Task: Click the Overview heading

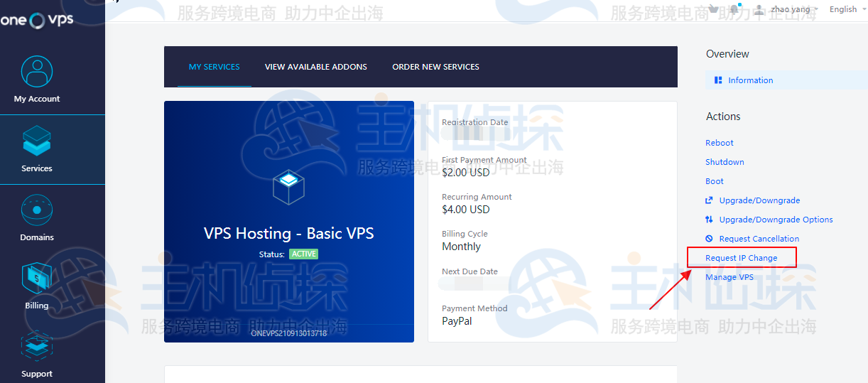Action: (727, 54)
